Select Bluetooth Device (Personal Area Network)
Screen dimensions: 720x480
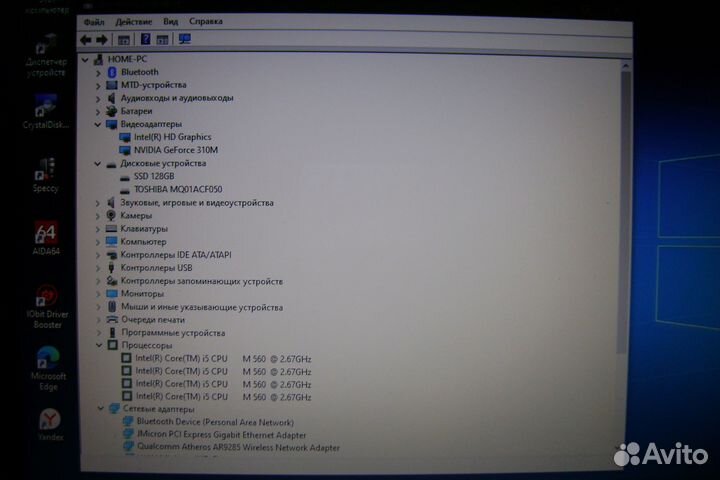(x=215, y=422)
